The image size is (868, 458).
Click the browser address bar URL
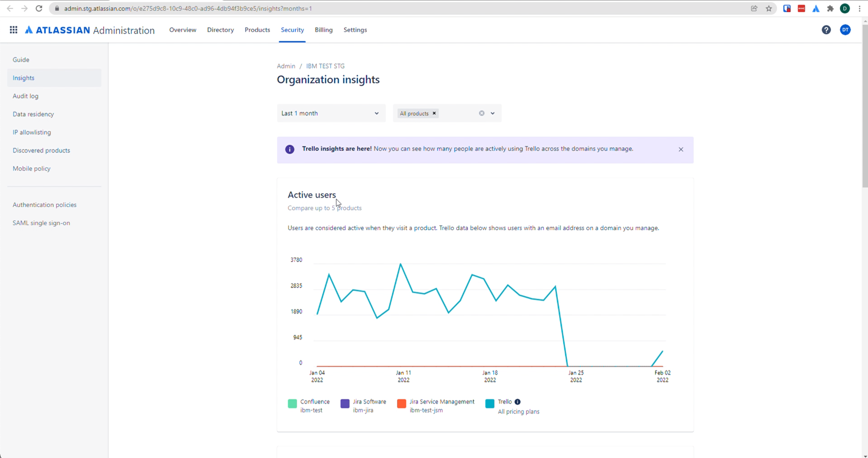point(188,9)
